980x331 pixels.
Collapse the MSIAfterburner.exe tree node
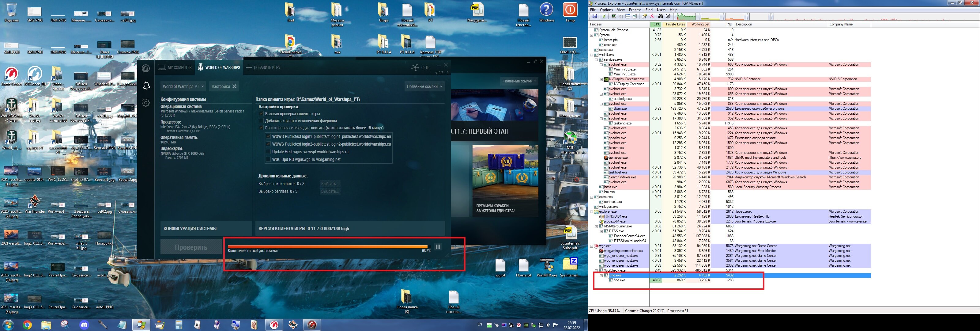point(597,226)
